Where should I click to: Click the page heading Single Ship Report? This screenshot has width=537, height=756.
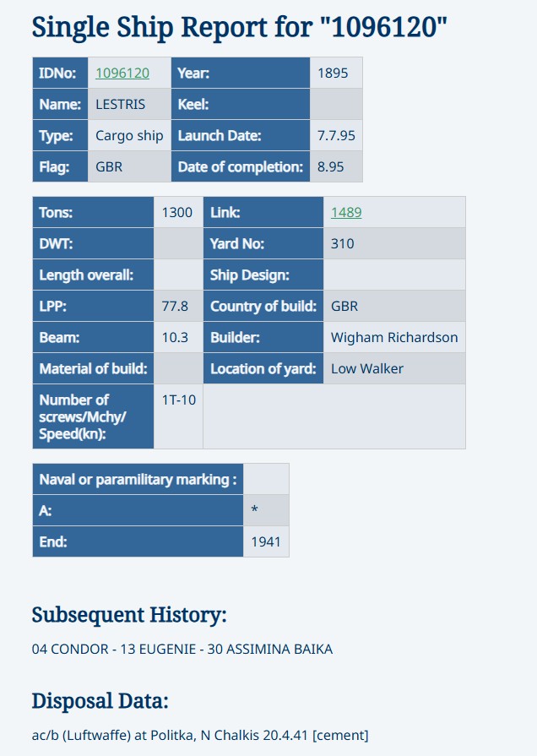239,27
